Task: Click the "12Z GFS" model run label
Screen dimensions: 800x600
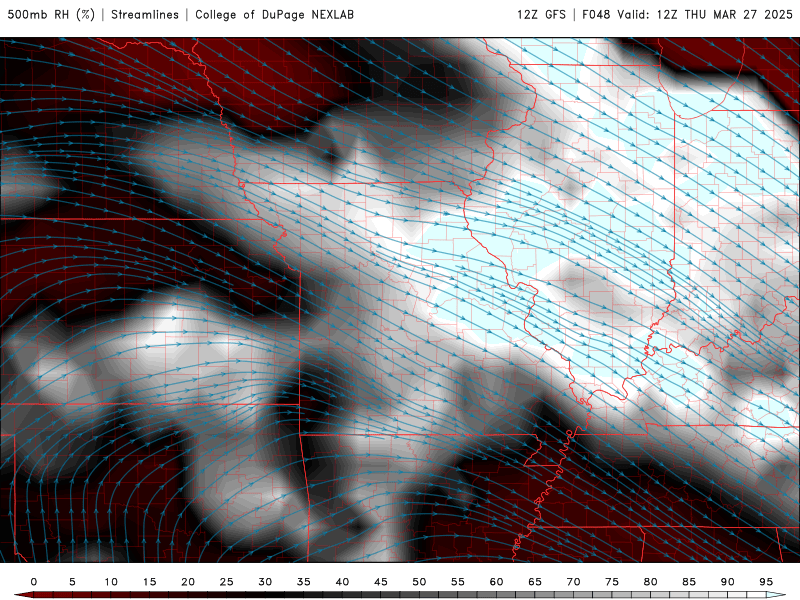Action: [541, 14]
